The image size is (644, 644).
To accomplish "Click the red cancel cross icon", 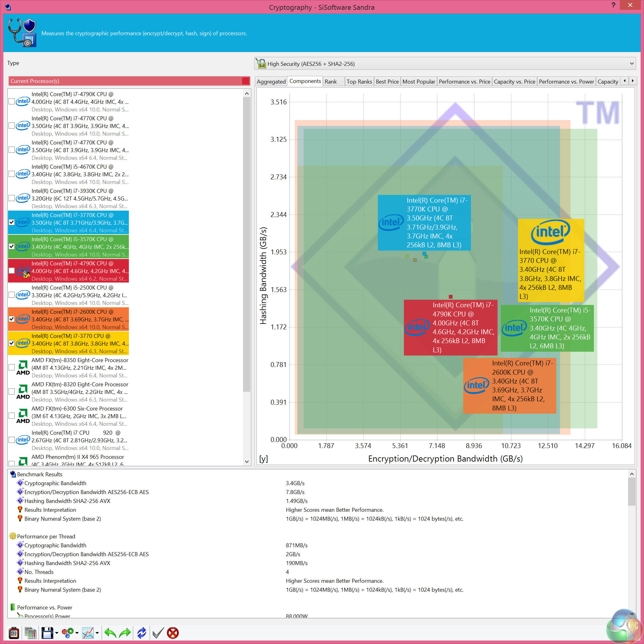I will click(173, 633).
